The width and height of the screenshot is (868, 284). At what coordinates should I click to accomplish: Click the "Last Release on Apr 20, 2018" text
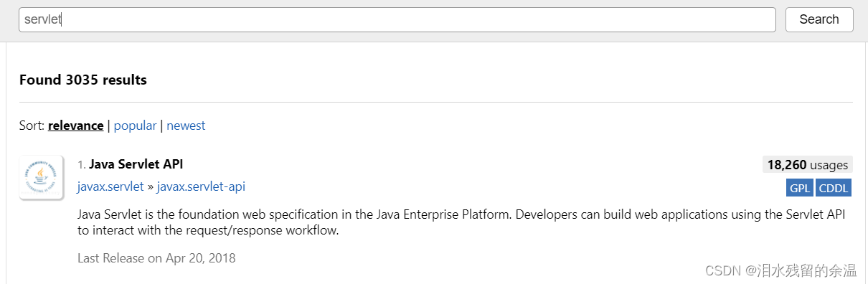[x=156, y=257]
